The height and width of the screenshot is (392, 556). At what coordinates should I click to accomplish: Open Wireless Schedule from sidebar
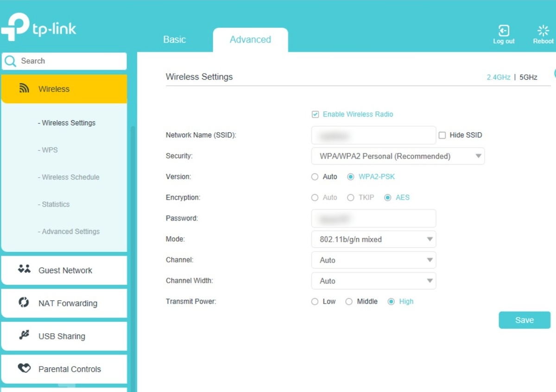pyautogui.click(x=69, y=177)
